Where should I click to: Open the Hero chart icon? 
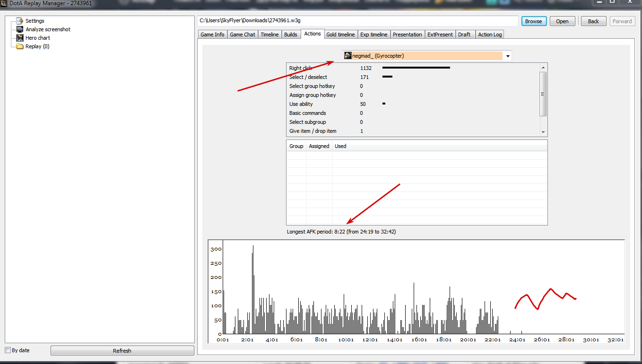[20, 38]
